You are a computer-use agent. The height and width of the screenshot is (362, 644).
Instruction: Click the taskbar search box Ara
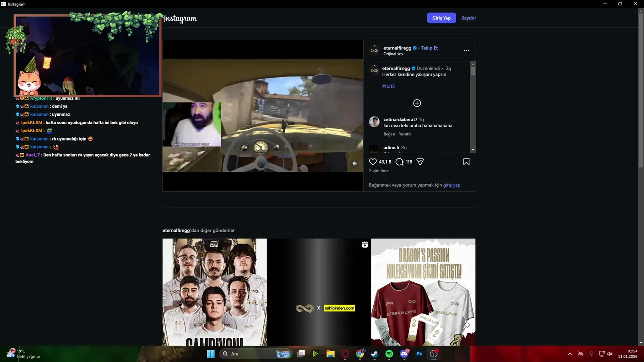click(257, 354)
